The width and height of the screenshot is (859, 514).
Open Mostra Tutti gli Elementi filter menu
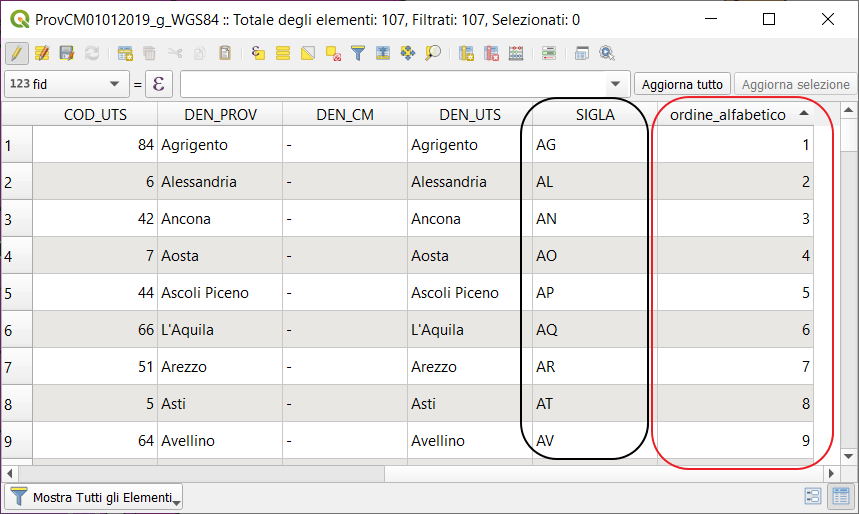coord(94,496)
